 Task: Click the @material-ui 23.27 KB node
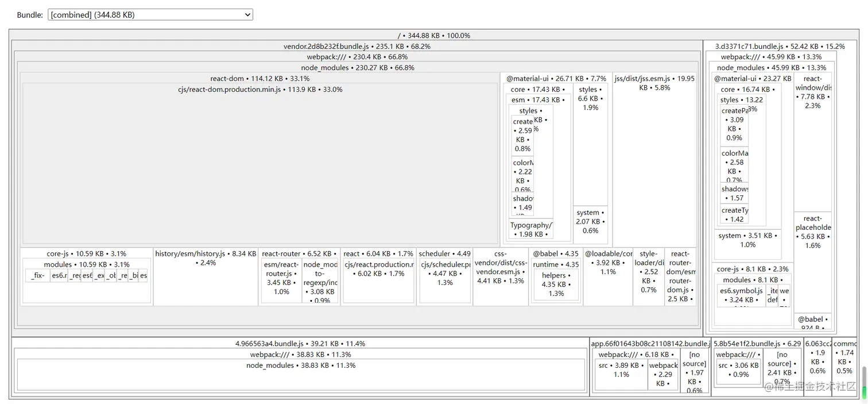[752, 78]
